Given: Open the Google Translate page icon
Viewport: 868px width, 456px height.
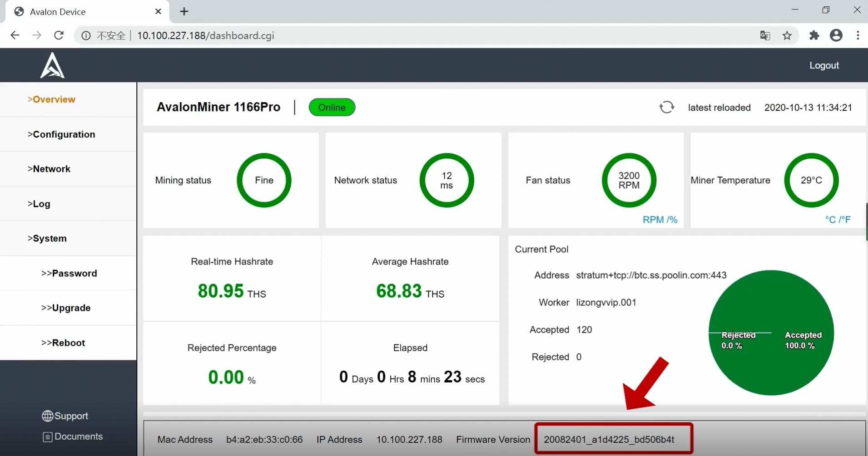Looking at the screenshot, I should 765,35.
